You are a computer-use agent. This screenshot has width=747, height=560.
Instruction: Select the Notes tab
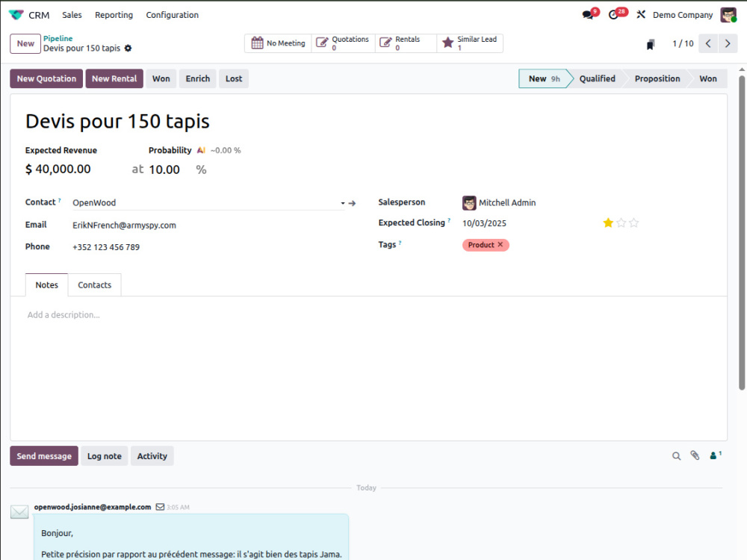[x=46, y=284]
